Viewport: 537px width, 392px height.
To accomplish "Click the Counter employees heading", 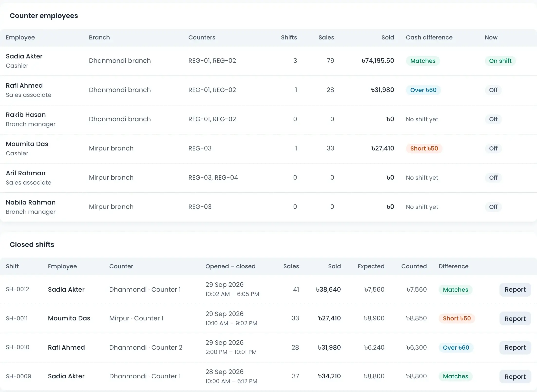I will [44, 16].
